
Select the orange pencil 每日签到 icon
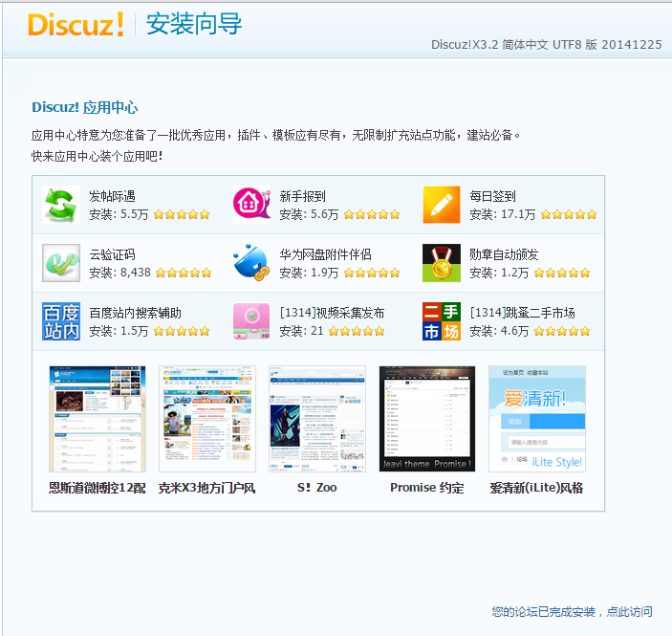click(x=442, y=205)
